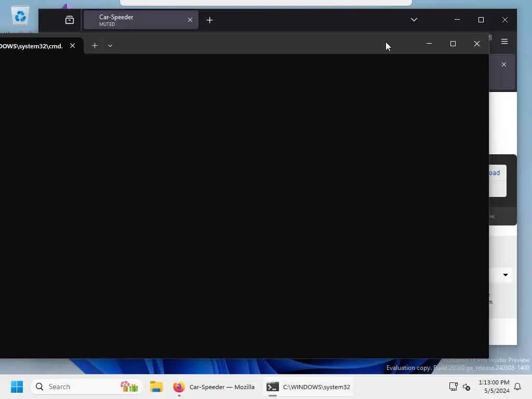Screen dimensions: 532x399
Task: Close the Car-Speeder tab in Firefox
Action: 190,20
